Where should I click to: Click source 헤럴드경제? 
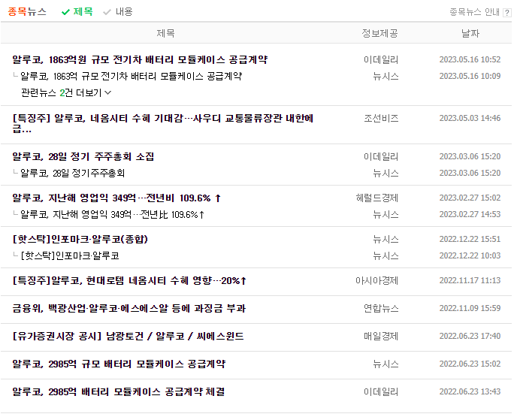click(x=377, y=198)
